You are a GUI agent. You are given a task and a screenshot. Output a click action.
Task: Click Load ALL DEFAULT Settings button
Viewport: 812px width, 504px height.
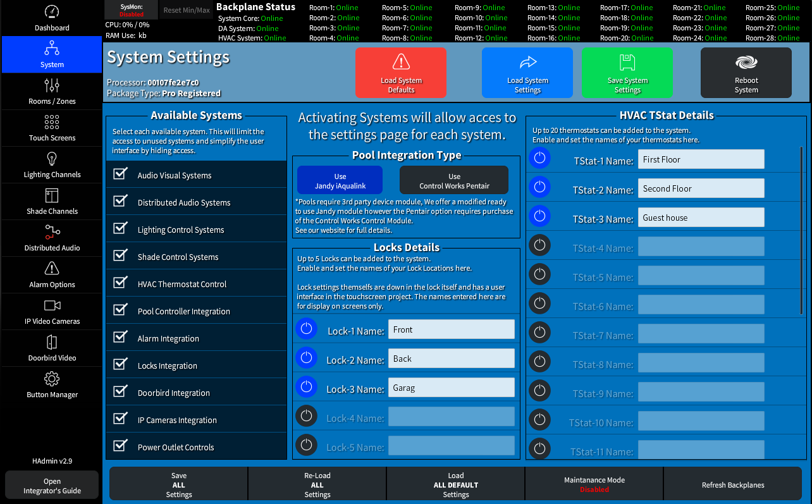tap(456, 485)
